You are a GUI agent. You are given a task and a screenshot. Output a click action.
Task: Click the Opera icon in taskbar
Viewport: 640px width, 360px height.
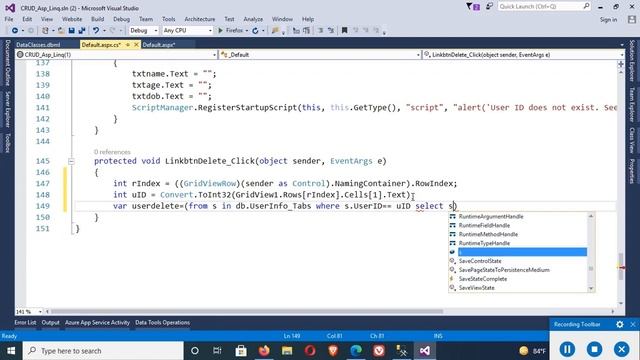click(x=310, y=351)
